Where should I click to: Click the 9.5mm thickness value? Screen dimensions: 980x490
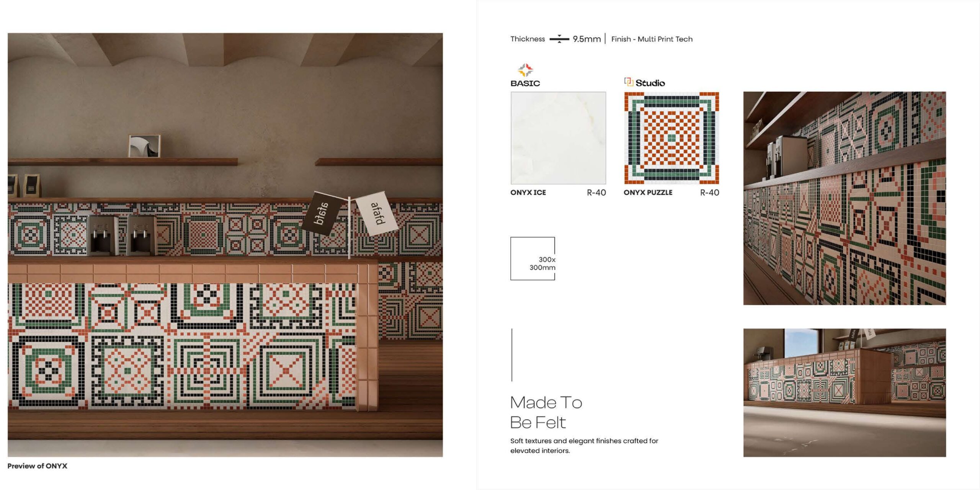point(586,39)
